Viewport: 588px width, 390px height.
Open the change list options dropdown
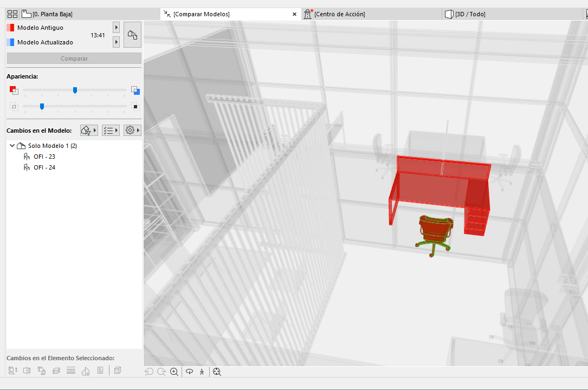pos(111,131)
